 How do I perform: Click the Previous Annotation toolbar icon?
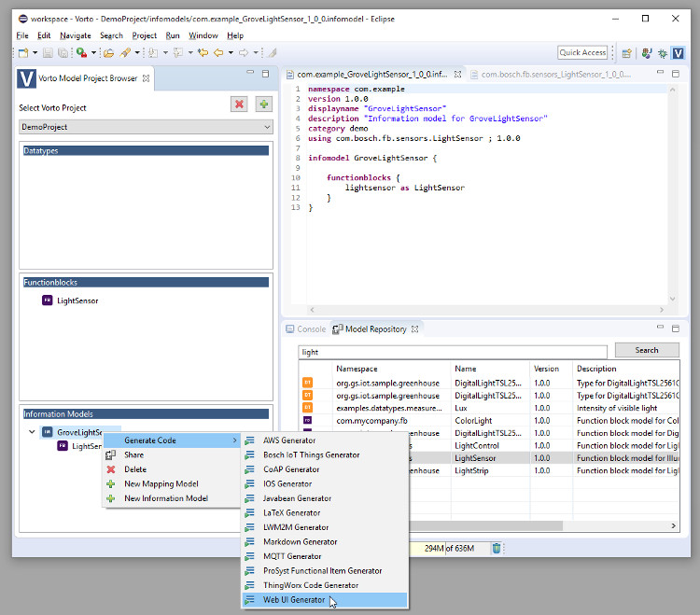(x=178, y=53)
